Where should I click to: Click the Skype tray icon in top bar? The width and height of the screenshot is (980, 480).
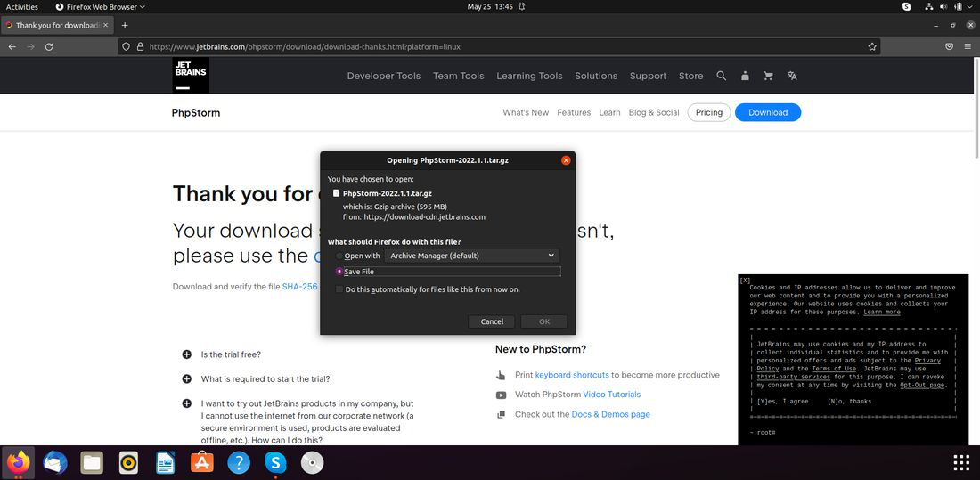pyautogui.click(x=907, y=7)
